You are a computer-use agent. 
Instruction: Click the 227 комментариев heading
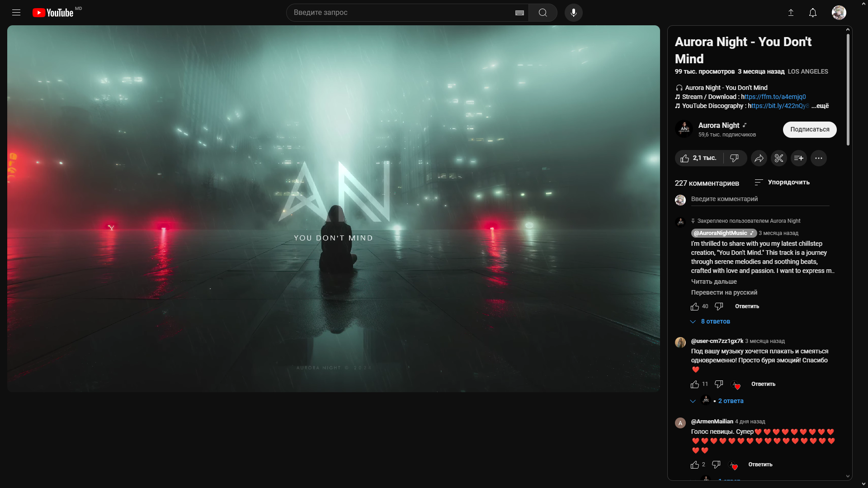click(707, 183)
